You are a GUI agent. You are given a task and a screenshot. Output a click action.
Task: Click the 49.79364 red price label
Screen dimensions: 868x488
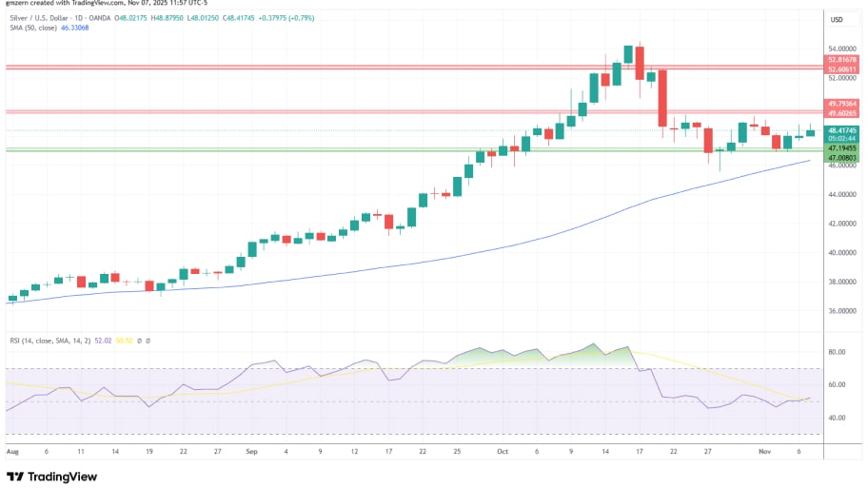(x=842, y=103)
